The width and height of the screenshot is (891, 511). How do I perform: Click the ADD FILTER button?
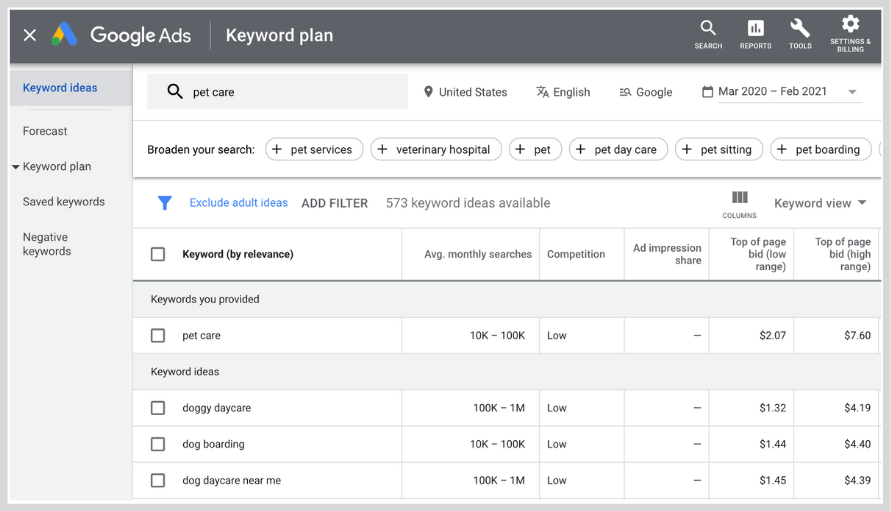pos(334,203)
